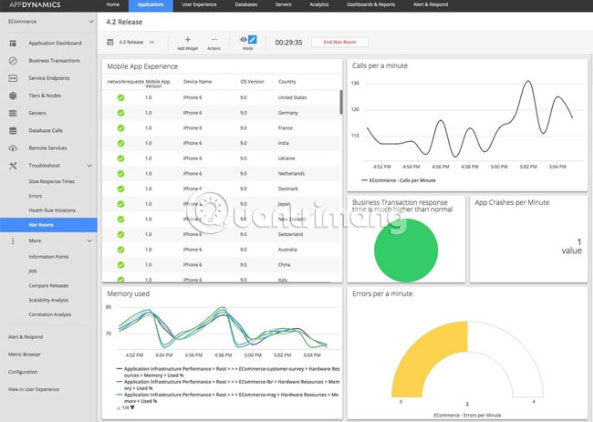
Task: Switch to edit mode pencil icon
Action: 252,39
